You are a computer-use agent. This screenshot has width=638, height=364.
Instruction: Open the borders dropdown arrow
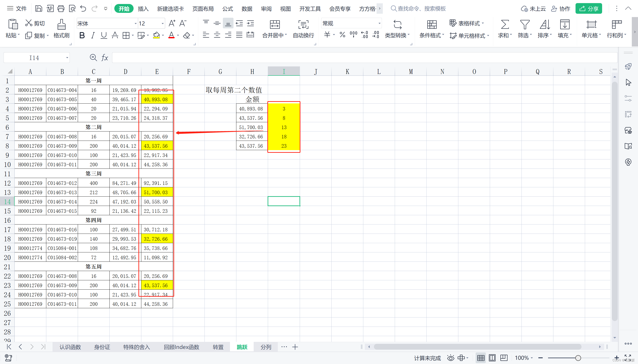(133, 35)
